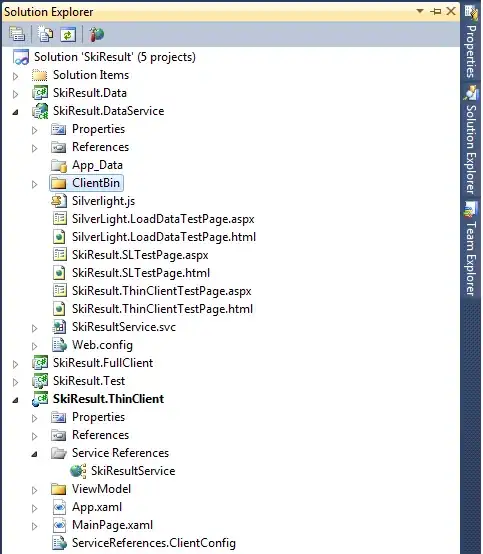Click the SkiResult.SLTestPage.html file icon

tap(59, 273)
